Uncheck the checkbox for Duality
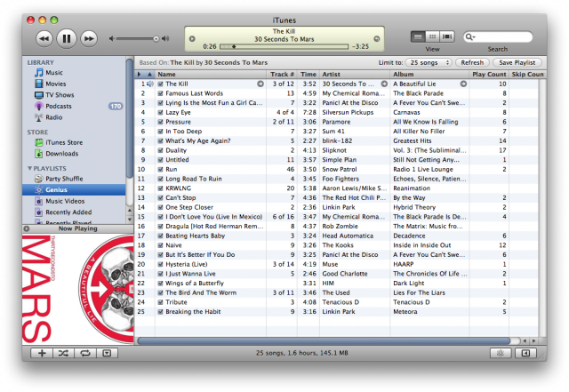Screen dimensions: 569x392 pyautogui.click(x=160, y=150)
